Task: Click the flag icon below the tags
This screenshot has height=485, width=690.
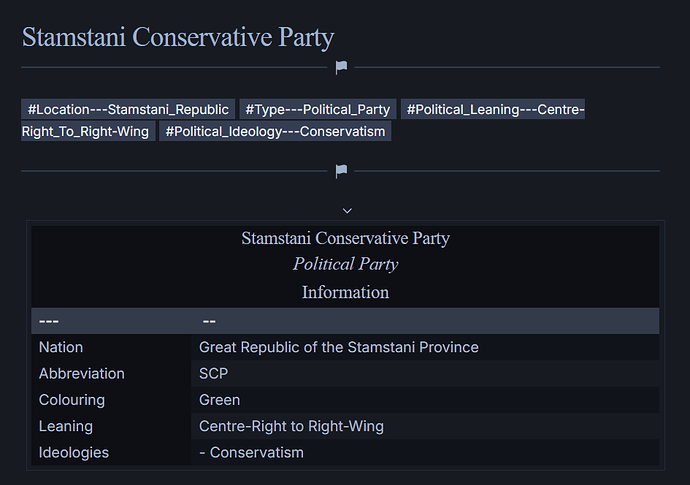Action: pos(341,171)
